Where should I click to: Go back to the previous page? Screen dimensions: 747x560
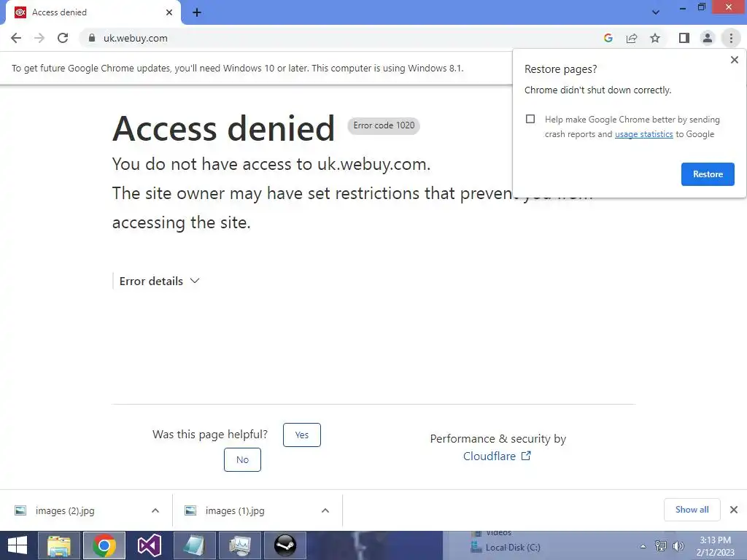coord(16,38)
